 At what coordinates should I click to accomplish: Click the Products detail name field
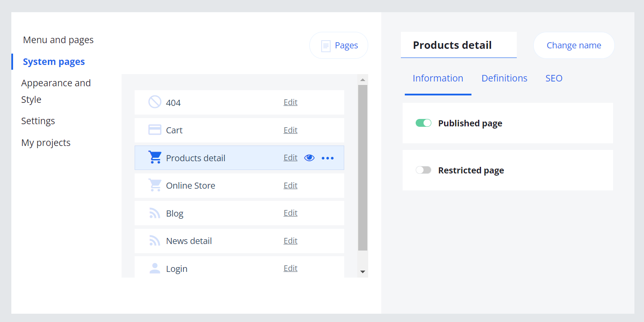point(459,45)
